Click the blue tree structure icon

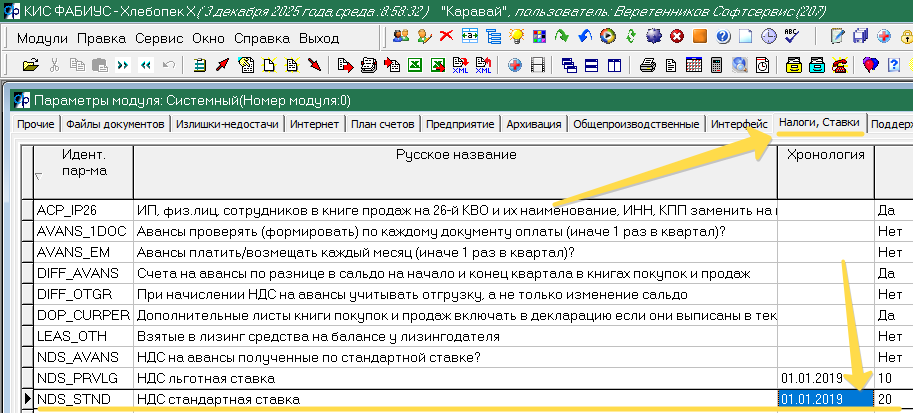click(494, 36)
